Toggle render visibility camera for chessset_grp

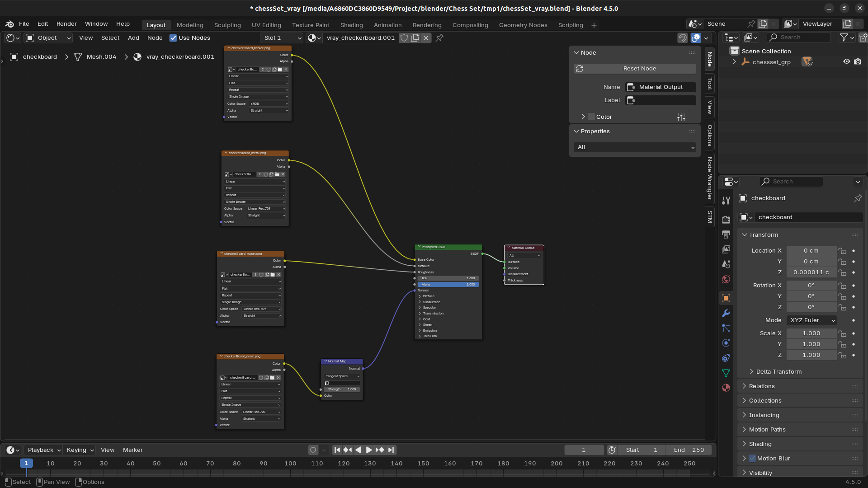[x=858, y=62]
